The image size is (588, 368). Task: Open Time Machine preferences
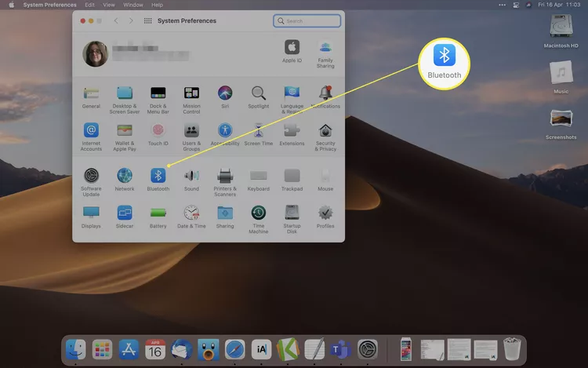click(259, 220)
